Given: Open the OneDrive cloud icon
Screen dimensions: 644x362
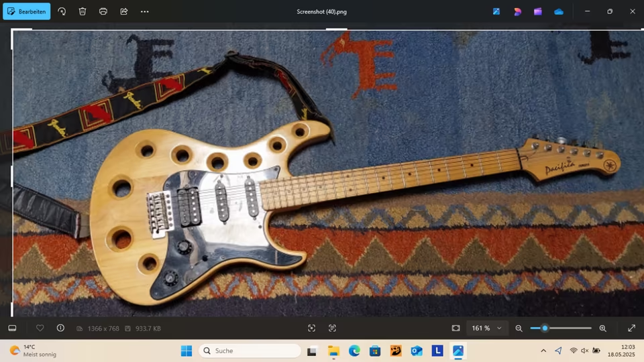Looking at the screenshot, I should tap(559, 11).
